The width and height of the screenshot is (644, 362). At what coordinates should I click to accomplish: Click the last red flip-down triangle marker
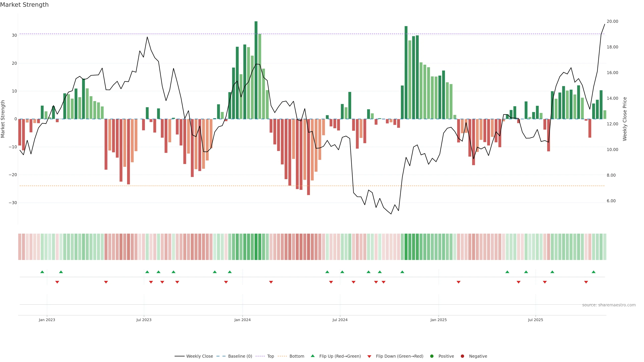click(586, 282)
